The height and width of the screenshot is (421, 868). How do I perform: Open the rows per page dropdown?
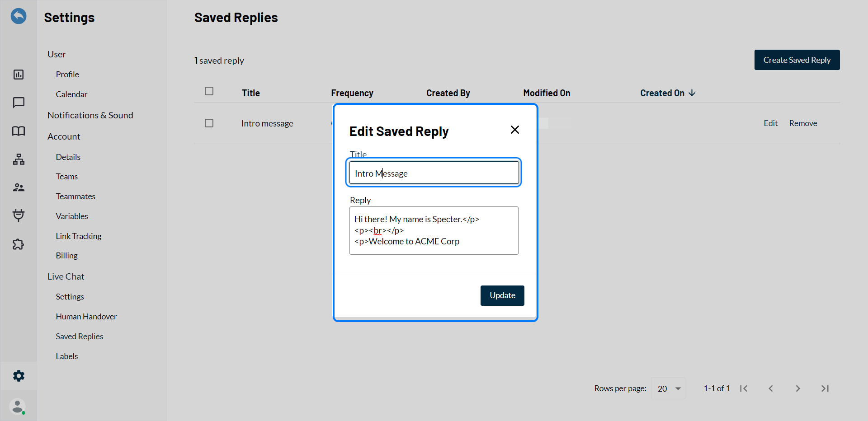tap(668, 388)
